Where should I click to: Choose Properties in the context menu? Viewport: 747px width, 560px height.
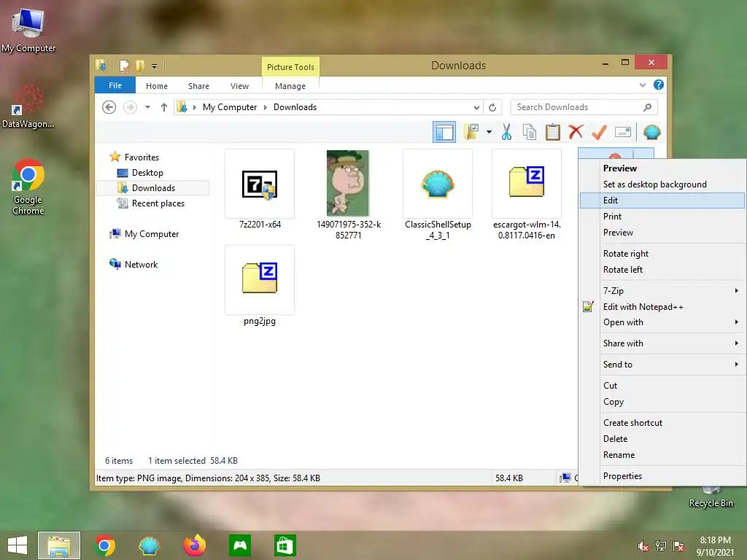[662, 475]
